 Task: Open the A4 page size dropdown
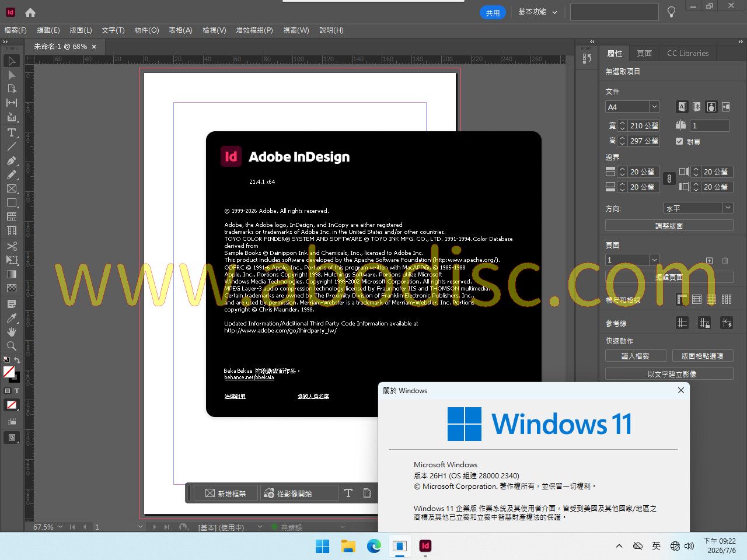654,107
